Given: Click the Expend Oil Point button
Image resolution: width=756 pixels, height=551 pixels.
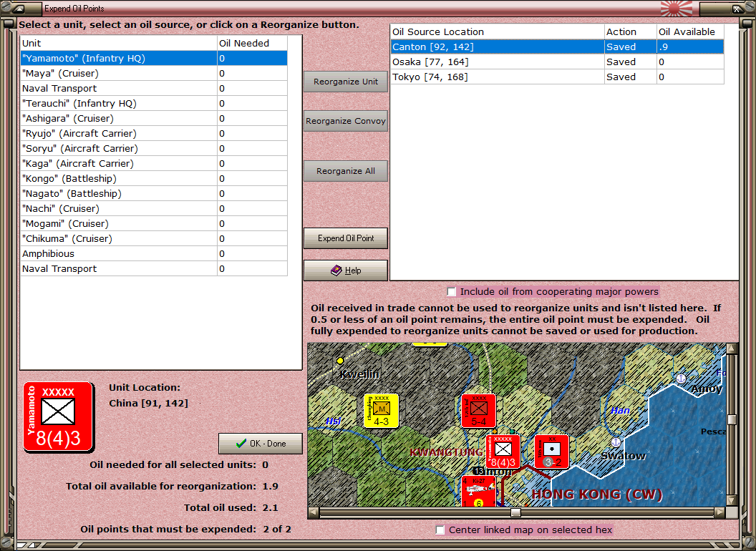Looking at the screenshot, I should [346, 238].
